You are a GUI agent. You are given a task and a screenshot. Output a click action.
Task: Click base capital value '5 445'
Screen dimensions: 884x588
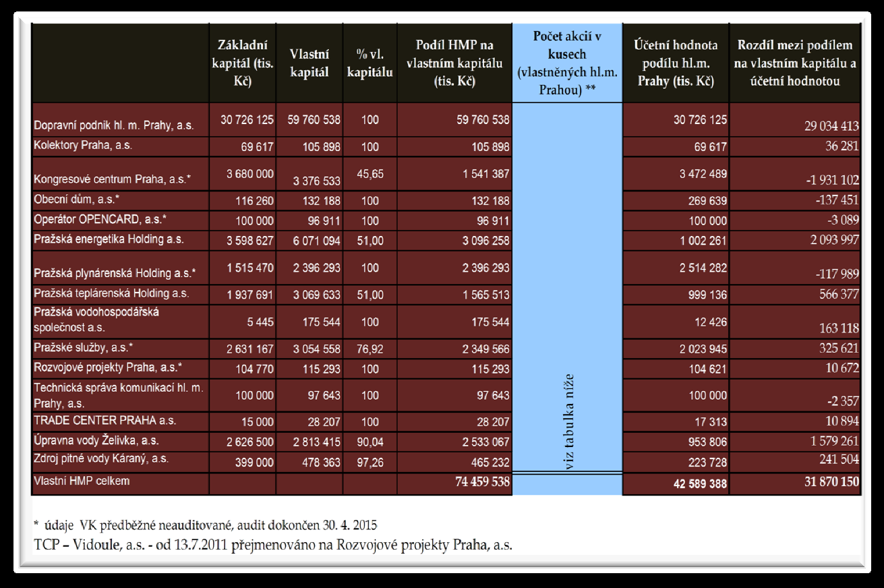[x=260, y=321]
